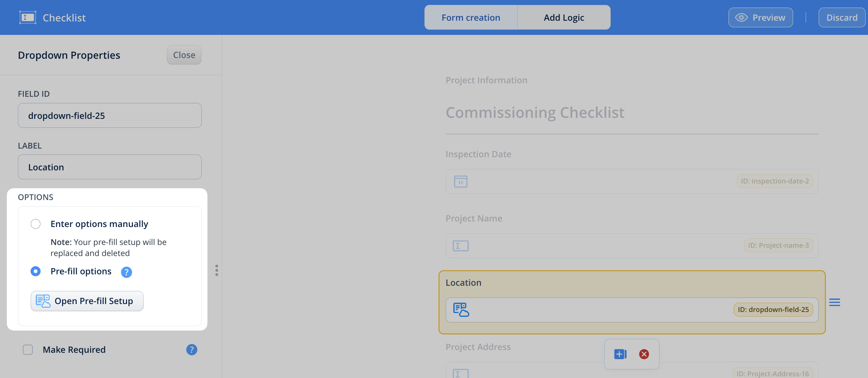The width and height of the screenshot is (868, 378).
Task: Click the vertical dots panel resize handle
Action: pos(217,270)
